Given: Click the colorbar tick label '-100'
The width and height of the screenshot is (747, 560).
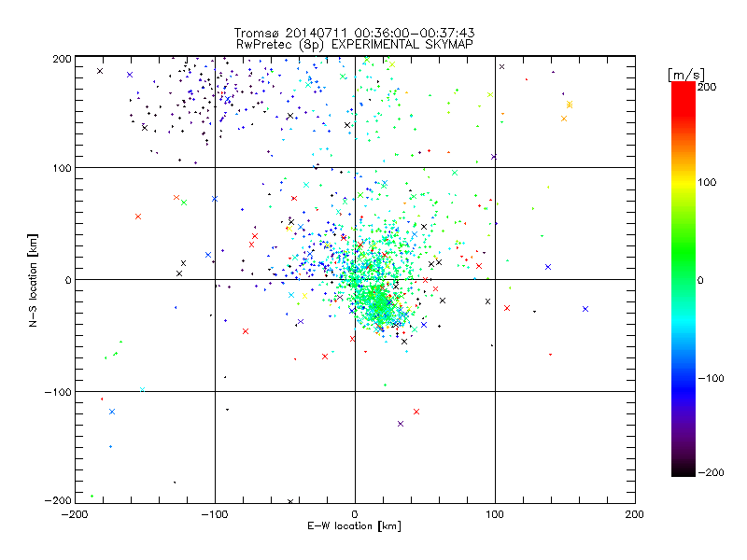Looking at the screenshot, I should tap(711, 378).
